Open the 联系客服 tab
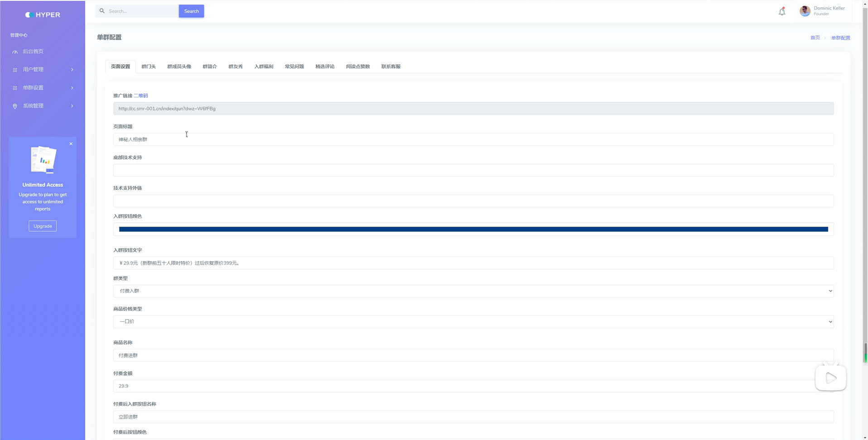This screenshot has height=440, width=868. point(391,67)
